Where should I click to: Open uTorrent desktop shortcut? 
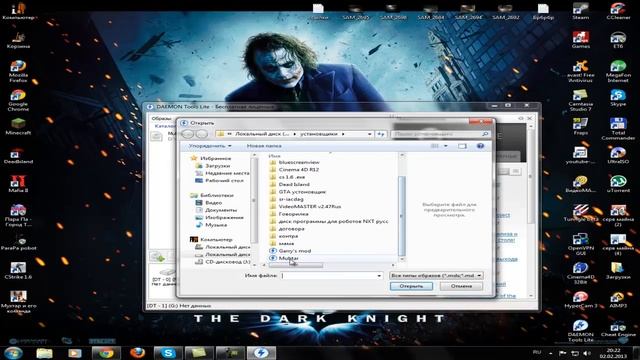tap(618, 184)
